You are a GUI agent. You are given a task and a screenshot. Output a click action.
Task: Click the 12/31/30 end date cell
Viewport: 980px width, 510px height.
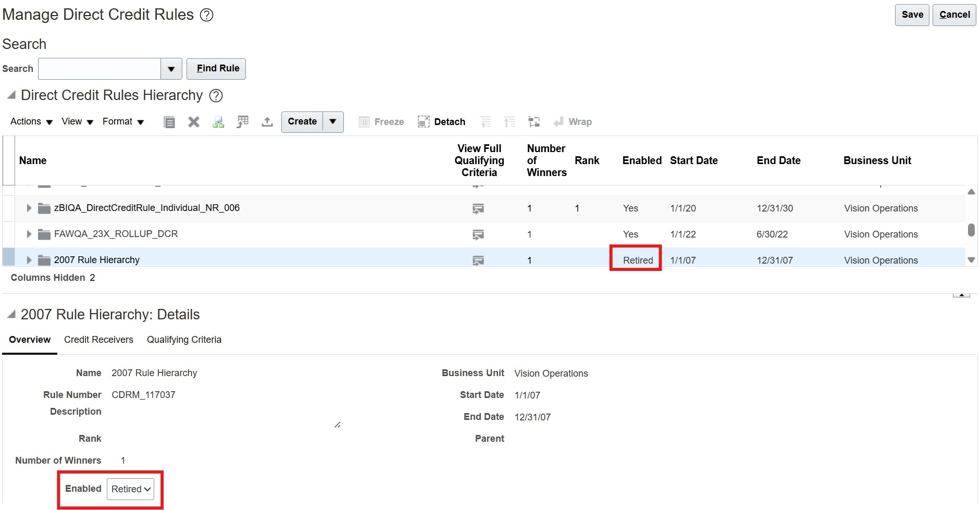point(775,208)
